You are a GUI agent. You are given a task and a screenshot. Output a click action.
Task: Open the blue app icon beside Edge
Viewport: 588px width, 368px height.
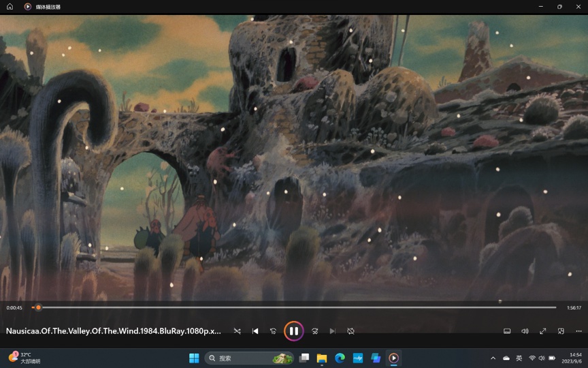pos(358,358)
